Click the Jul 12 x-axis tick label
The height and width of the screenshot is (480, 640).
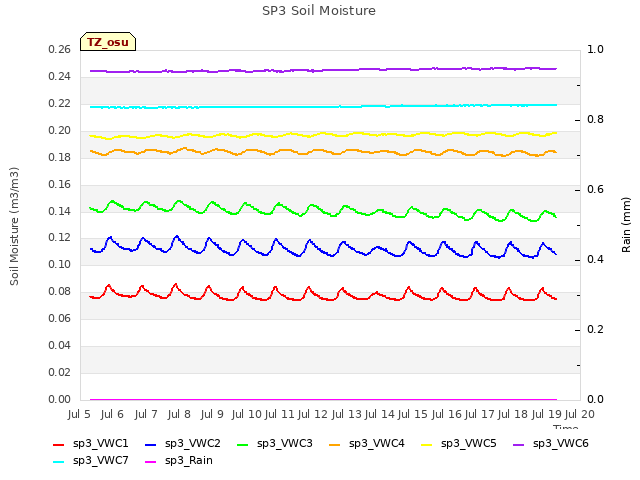pyautogui.click(x=313, y=414)
